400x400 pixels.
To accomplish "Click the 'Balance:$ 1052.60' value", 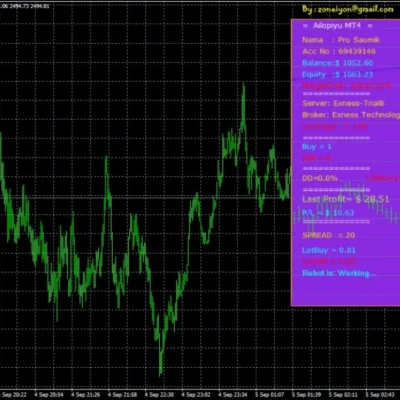I will click(x=337, y=63).
